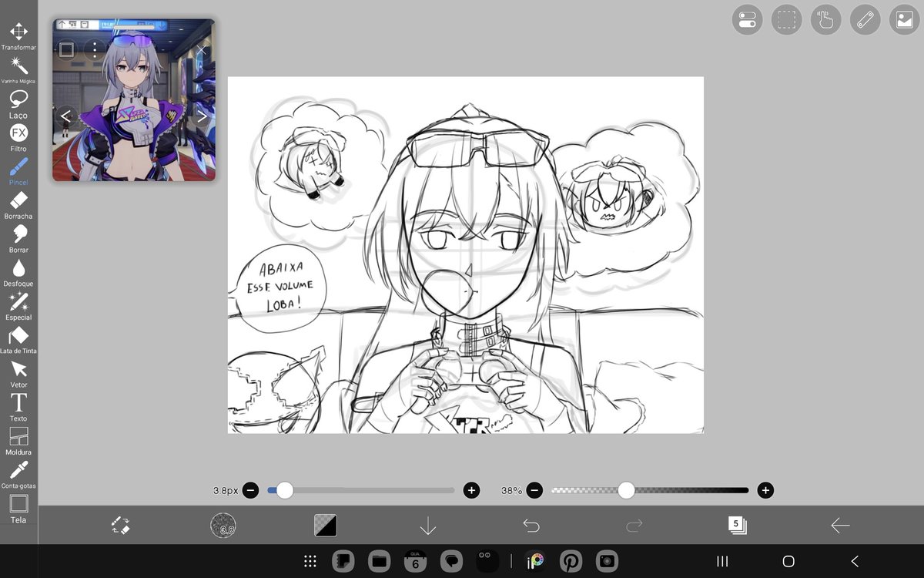
Task: Open the camera app in taskbar
Action: (x=607, y=561)
